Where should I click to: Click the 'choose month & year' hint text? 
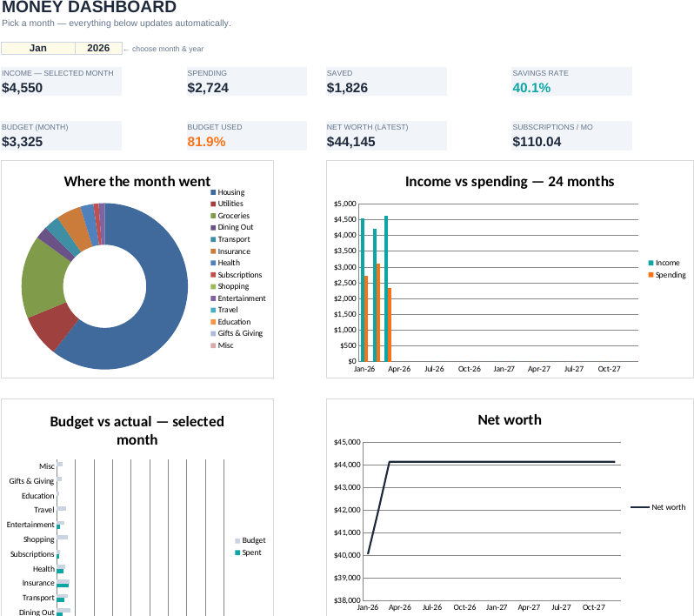tap(168, 49)
